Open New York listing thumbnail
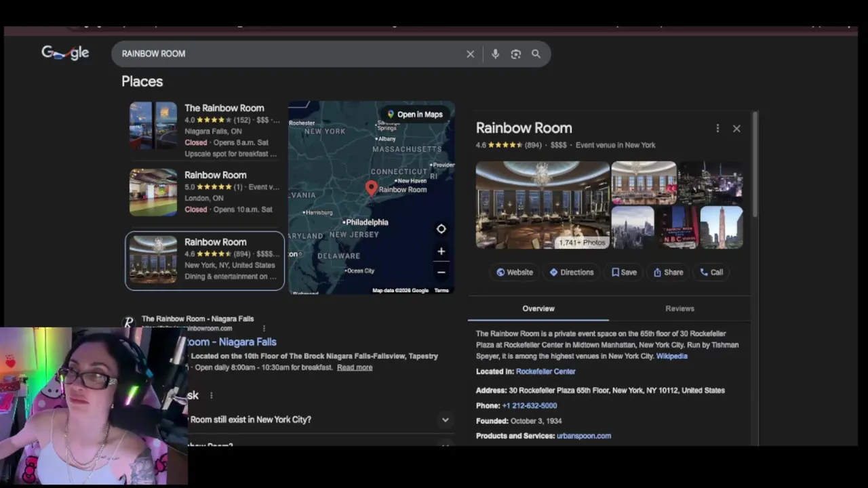Viewport: 868px width, 488px height. (x=153, y=260)
